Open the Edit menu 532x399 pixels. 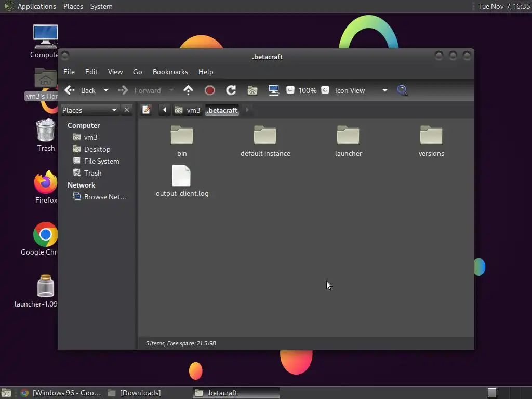point(91,72)
